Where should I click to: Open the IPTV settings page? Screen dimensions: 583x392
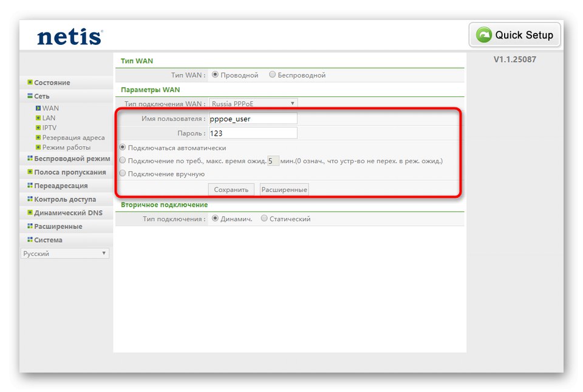pyautogui.click(x=49, y=127)
